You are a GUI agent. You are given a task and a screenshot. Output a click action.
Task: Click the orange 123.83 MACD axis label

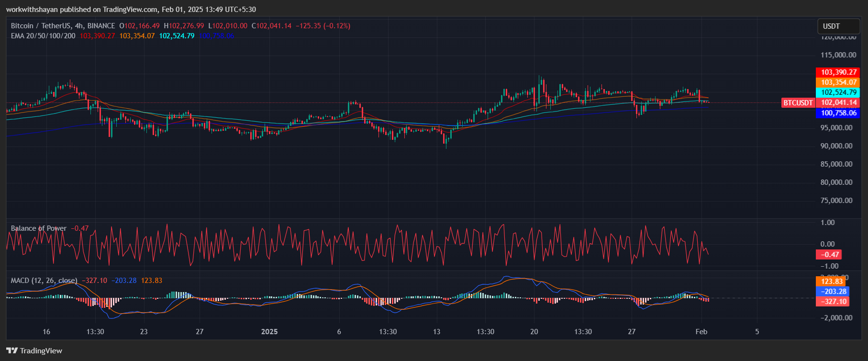point(832,282)
